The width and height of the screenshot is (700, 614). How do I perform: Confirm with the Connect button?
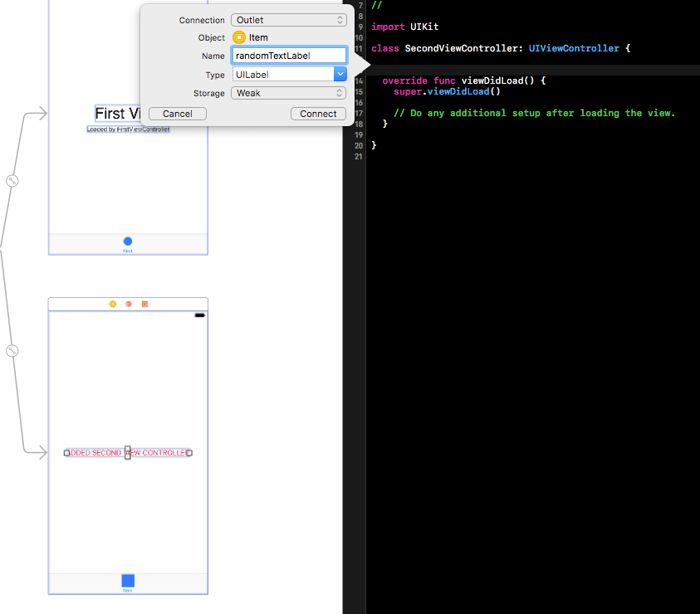[x=318, y=114]
